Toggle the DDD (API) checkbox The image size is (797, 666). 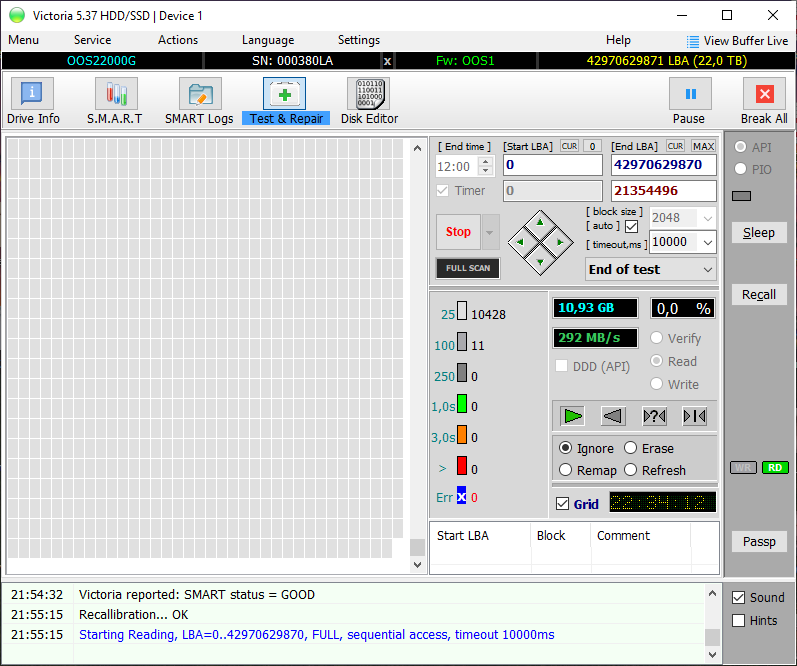(x=562, y=366)
